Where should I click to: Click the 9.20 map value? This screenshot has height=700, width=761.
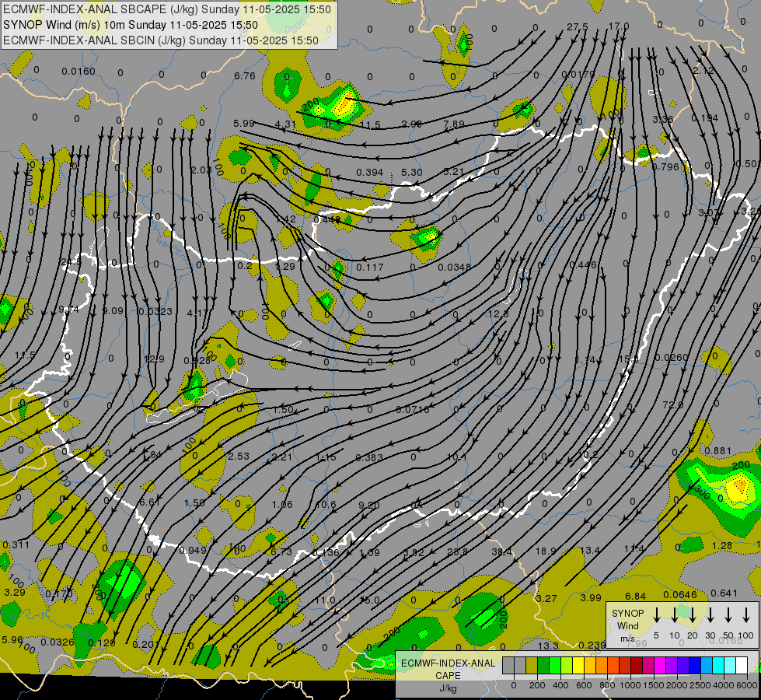coord(369,506)
